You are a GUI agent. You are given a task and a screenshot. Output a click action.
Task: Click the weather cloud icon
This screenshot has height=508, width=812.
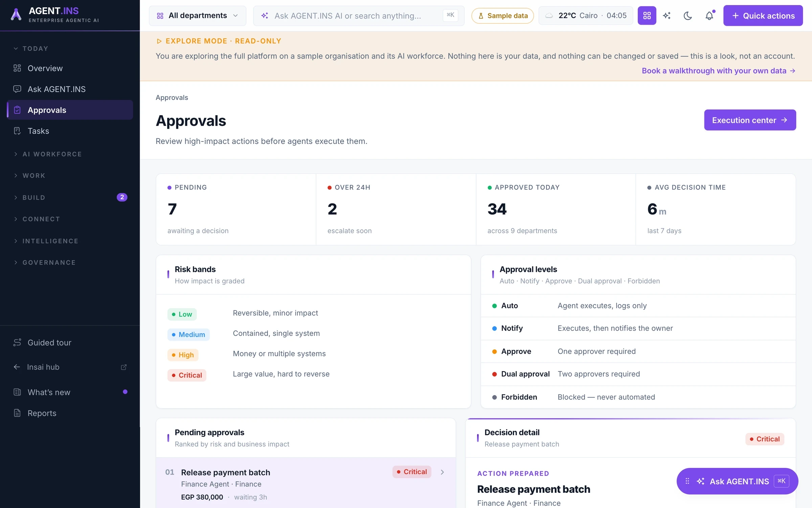(549, 16)
